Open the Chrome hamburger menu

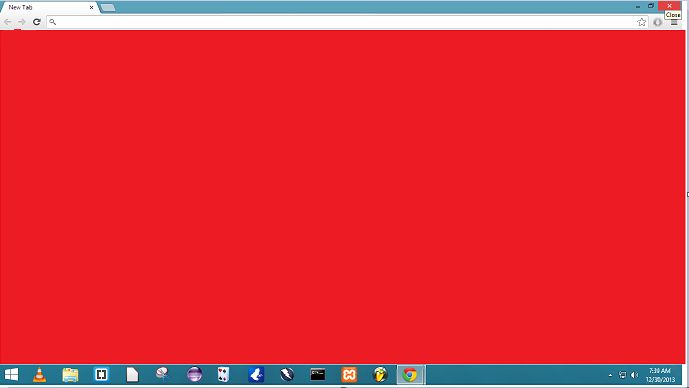(674, 22)
